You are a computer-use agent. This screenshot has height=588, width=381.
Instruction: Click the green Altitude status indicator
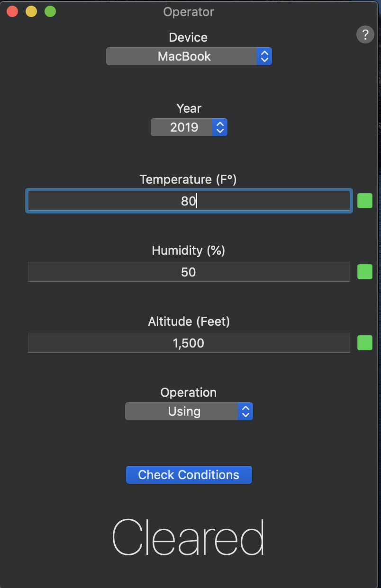click(x=364, y=343)
